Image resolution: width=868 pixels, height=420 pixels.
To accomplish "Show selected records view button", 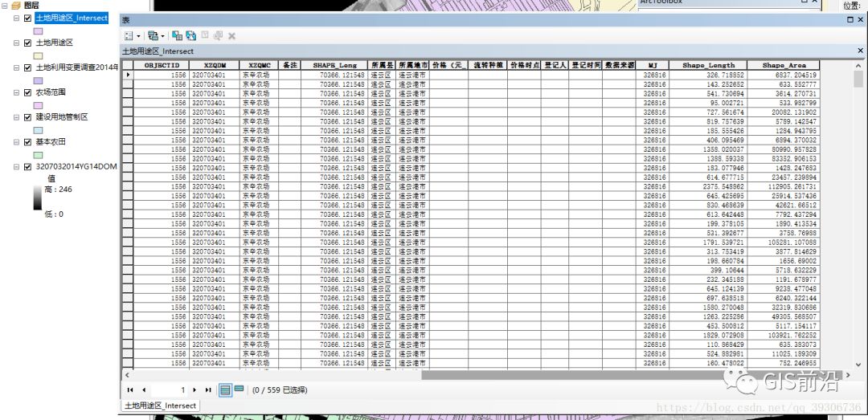I will (x=239, y=389).
